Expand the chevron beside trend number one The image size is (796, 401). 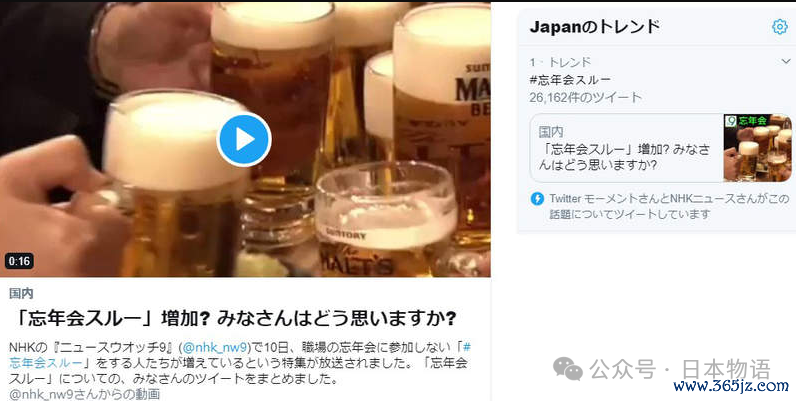pos(786,61)
